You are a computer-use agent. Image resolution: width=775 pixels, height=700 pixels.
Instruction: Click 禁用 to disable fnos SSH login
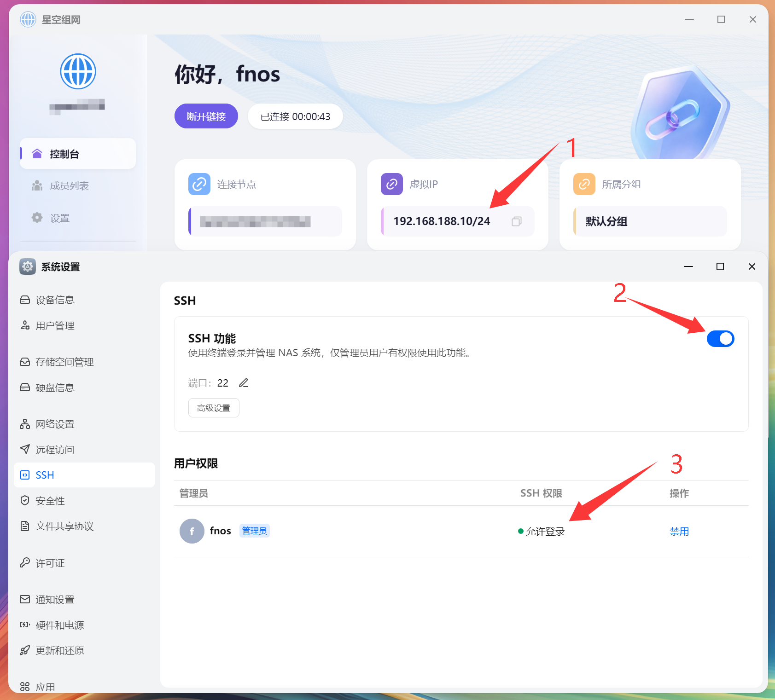pos(679,532)
